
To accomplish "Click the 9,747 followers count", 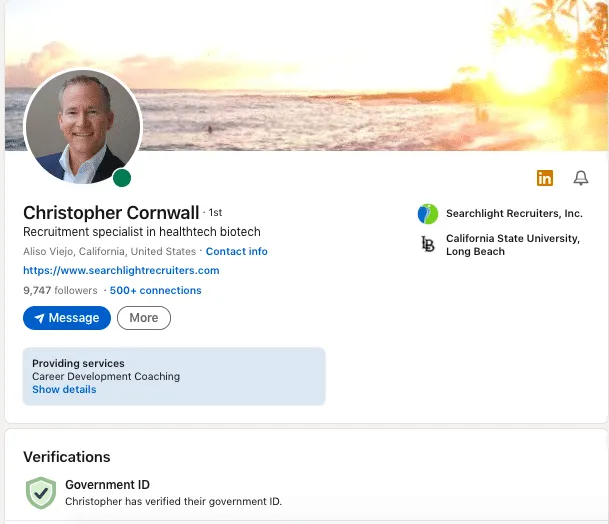I will pyautogui.click(x=60, y=290).
